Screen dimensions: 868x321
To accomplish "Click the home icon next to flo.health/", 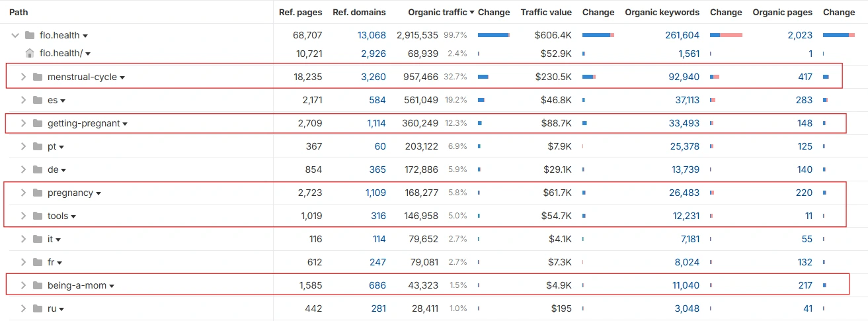I will point(29,53).
